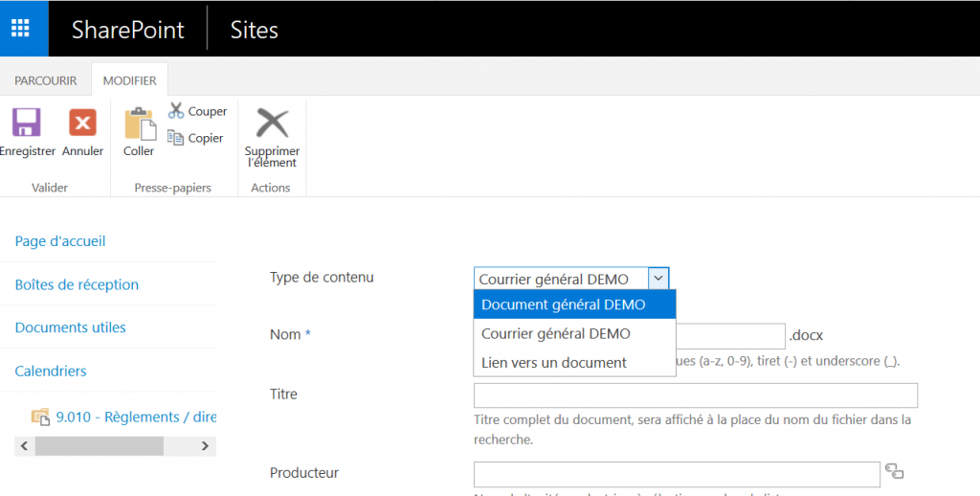
Task: Go to Page d'accueil link
Action: (60, 241)
